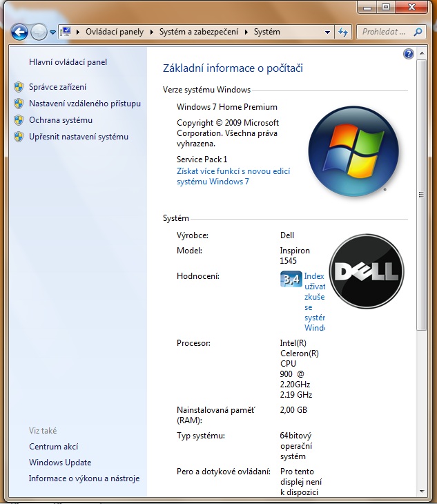Click the 3,4 rating score badge
437x504 pixels.
tap(291, 279)
